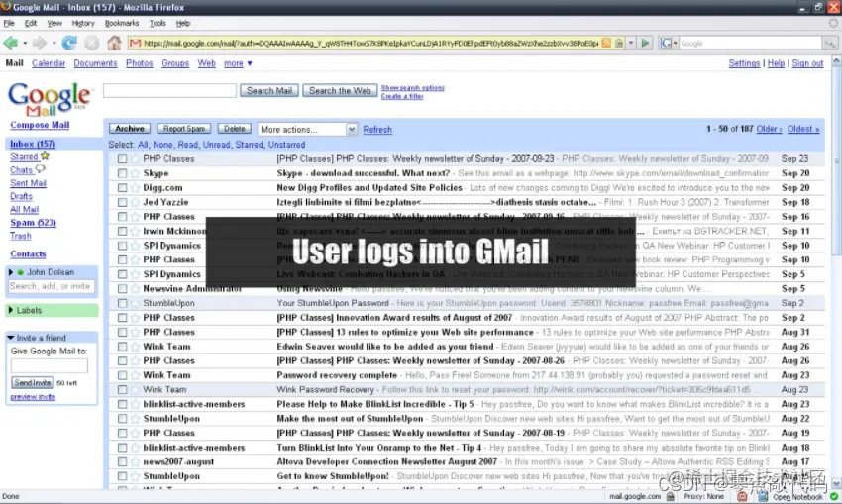The height and width of the screenshot is (504, 842).
Task: Click John Dolsan's green status dot
Action: (21, 272)
